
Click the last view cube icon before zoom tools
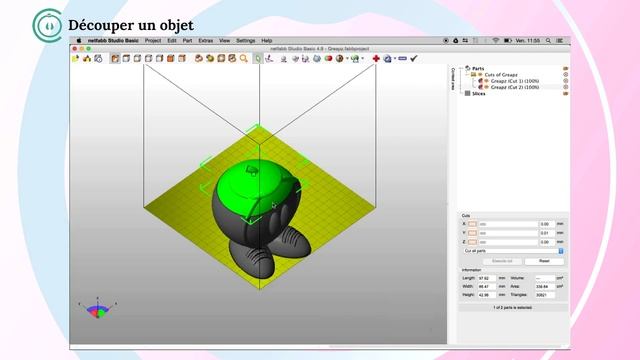(x=182, y=59)
